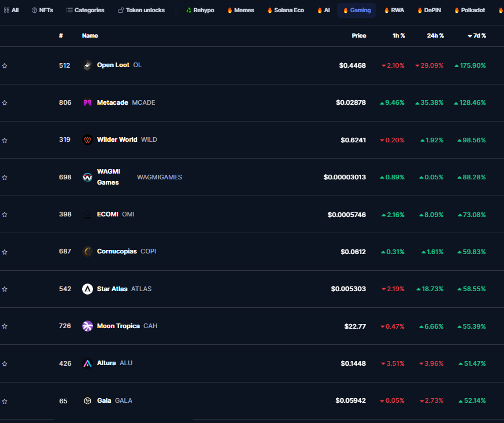Select the Rehypo category filter
Image resolution: width=504 pixels, height=423 pixels.
[200, 10]
